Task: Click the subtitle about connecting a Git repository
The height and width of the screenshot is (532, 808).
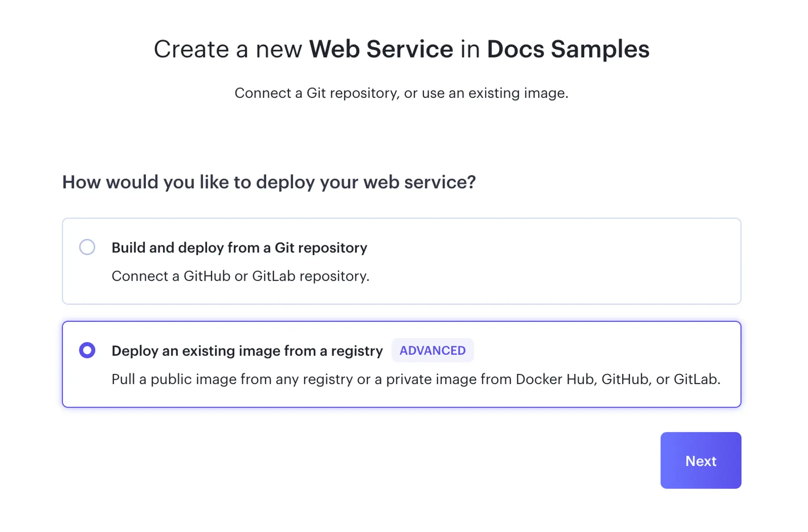Action: click(x=401, y=93)
